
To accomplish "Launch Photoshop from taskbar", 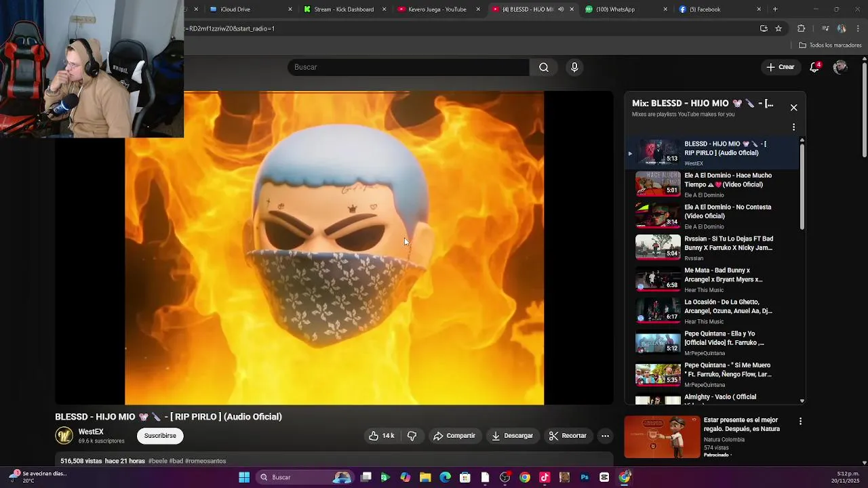I will click(x=585, y=477).
